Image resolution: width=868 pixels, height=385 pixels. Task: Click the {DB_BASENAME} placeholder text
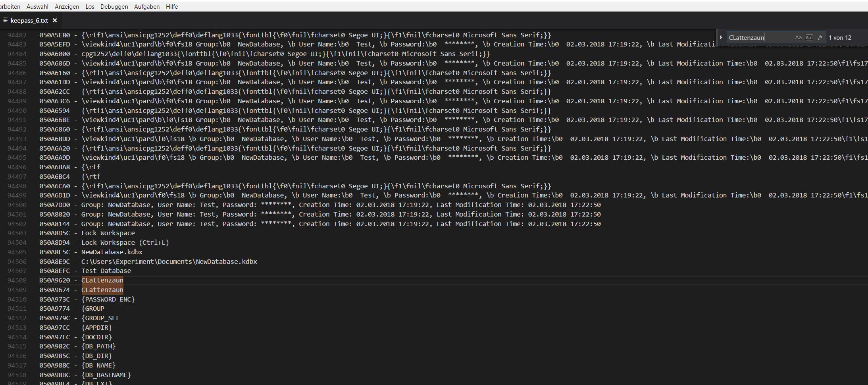106,375
